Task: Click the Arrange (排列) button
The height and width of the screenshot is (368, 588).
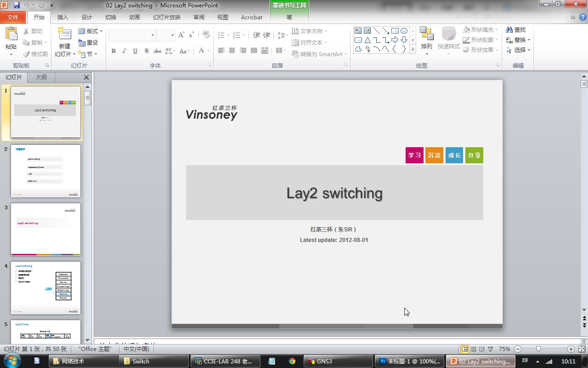Action: pyautogui.click(x=427, y=40)
